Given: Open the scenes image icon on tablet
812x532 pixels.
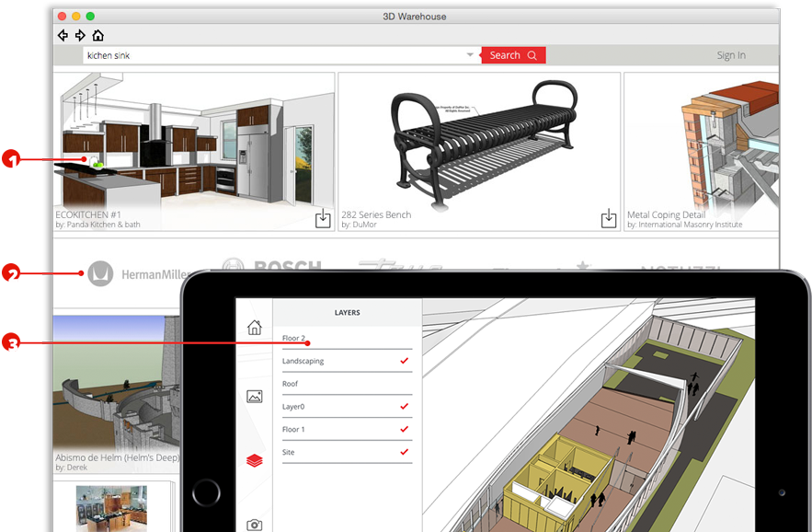Looking at the screenshot, I should (x=255, y=397).
